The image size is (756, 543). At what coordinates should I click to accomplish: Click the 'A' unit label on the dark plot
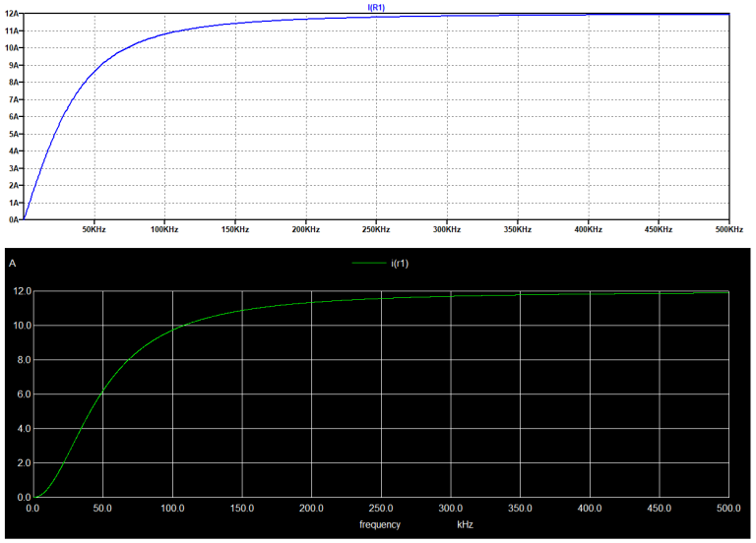point(12,264)
